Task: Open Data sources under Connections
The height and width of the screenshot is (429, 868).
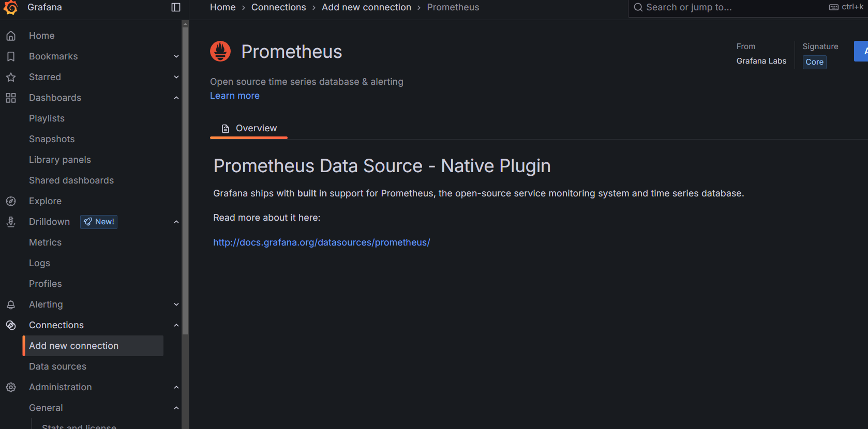Action: 57,366
